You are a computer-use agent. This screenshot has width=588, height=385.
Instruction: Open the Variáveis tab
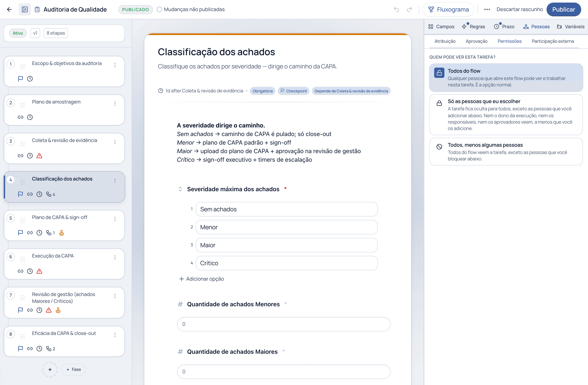pos(571,27)
